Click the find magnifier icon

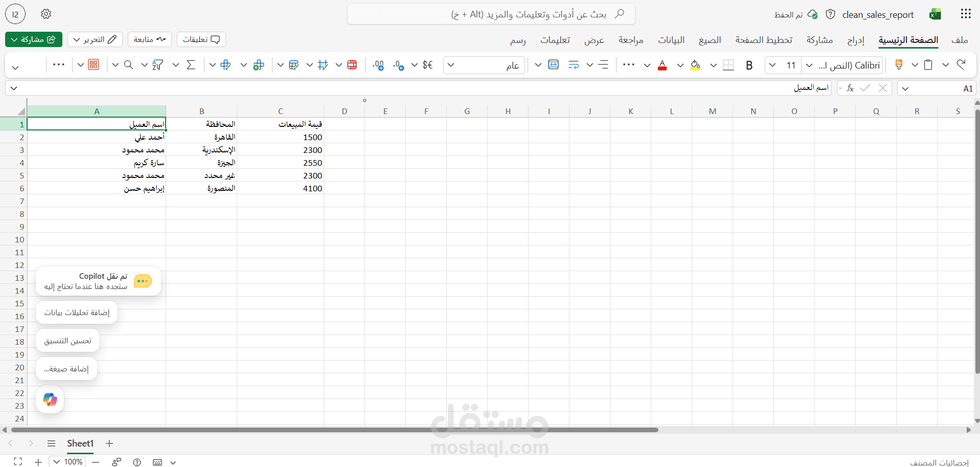coord(129,65)
